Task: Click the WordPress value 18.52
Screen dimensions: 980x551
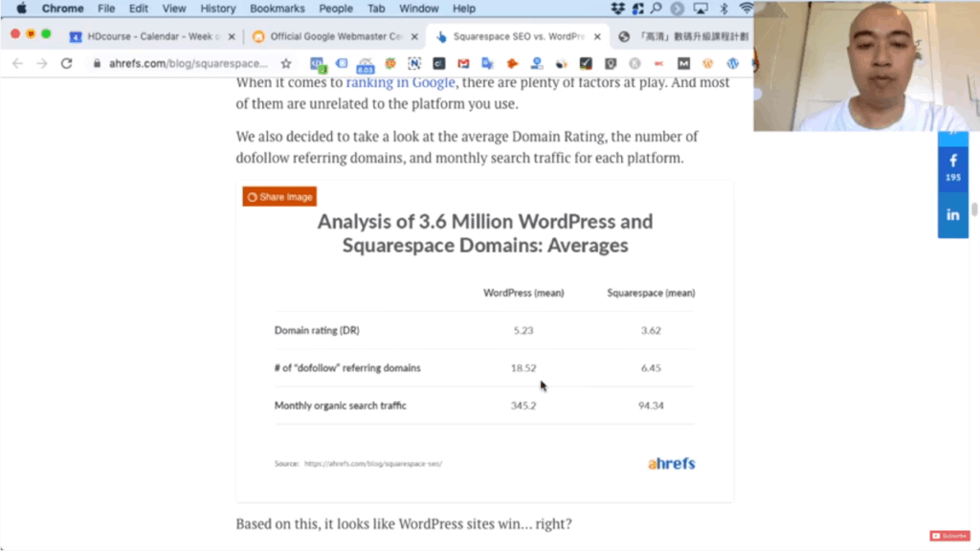Action: 523,368
